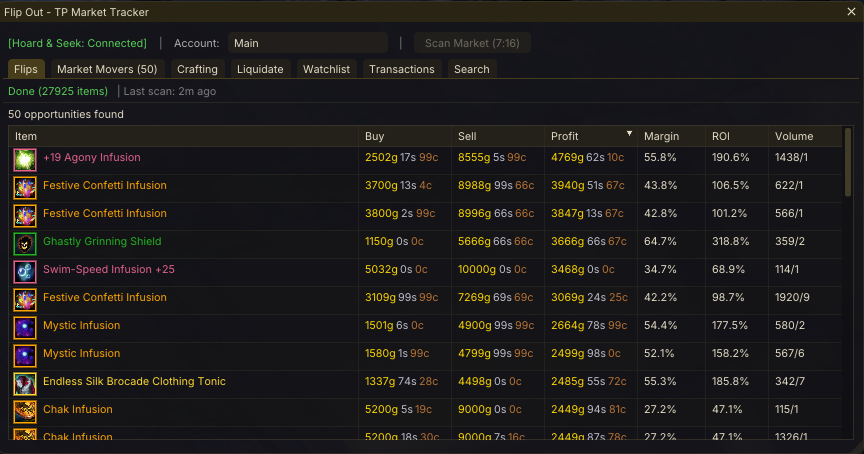Click the Scan Market (7:16) button

click(472, 43)
